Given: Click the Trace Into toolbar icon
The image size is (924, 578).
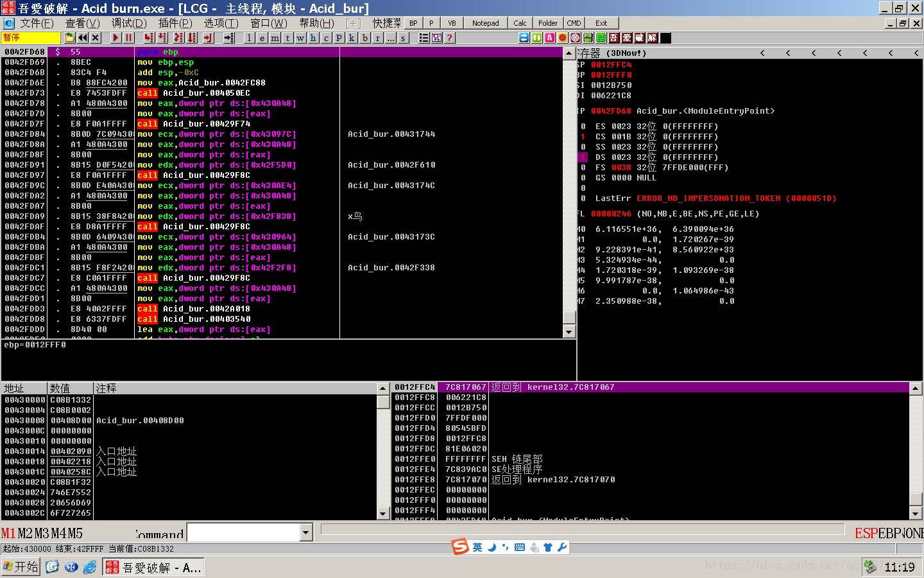Looking at the screenshot, I should click(178, 38).
